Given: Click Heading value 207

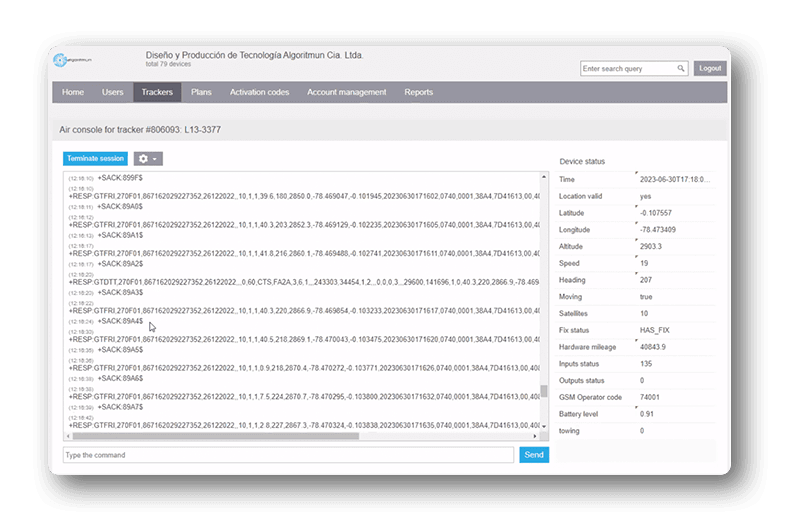Looking at the screenshot, I should coord(646,280).
